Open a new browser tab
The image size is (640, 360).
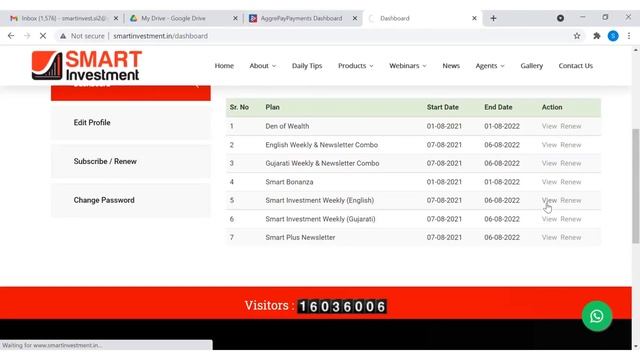(493, 18)
